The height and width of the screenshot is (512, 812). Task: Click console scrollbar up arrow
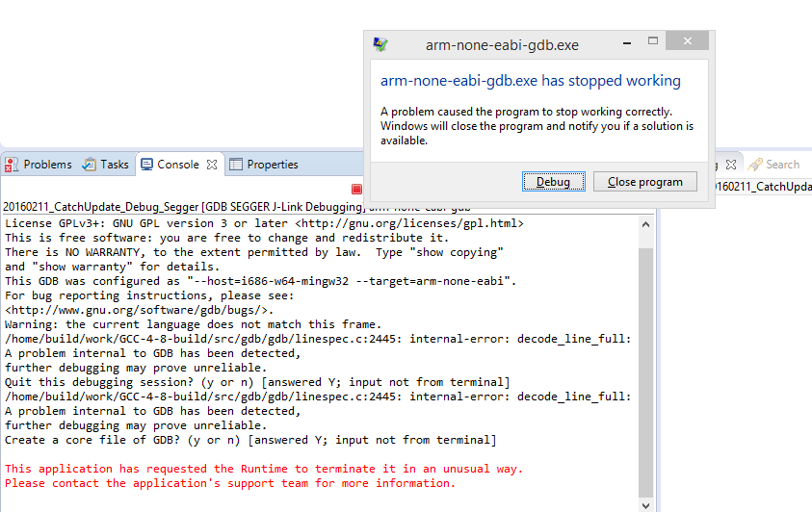pos(645,224)
